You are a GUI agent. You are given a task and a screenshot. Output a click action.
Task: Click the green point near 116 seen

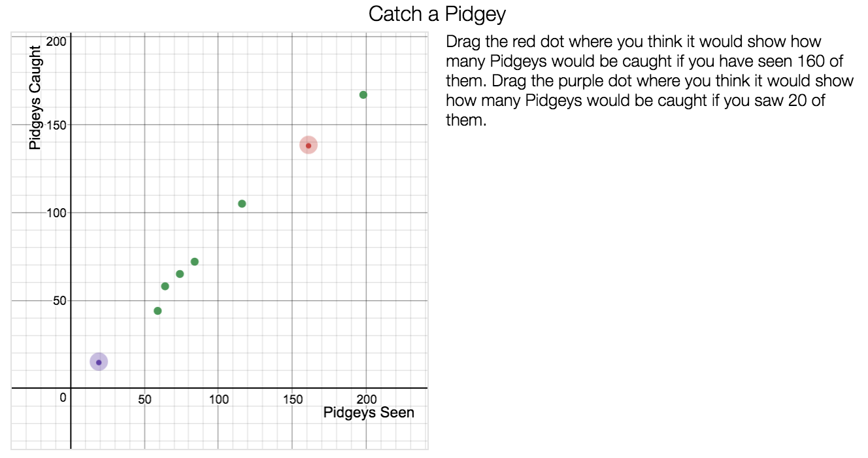tap(242, 203)
